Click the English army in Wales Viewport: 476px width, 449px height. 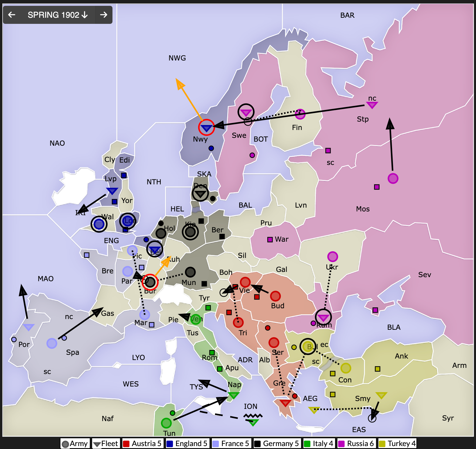tap(99, 224)
